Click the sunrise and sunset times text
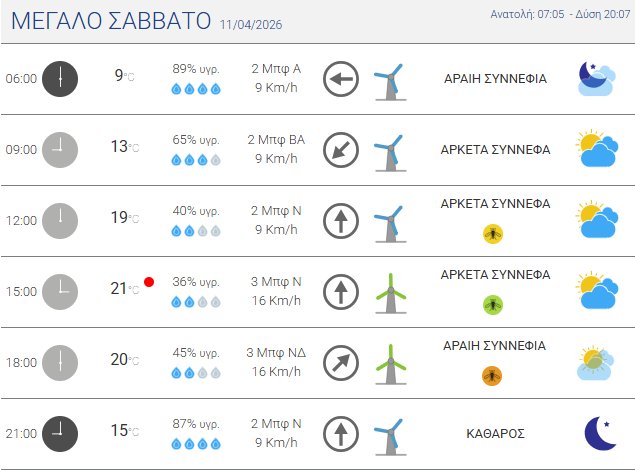Screen dimensions: 635x470 point(559,15)
